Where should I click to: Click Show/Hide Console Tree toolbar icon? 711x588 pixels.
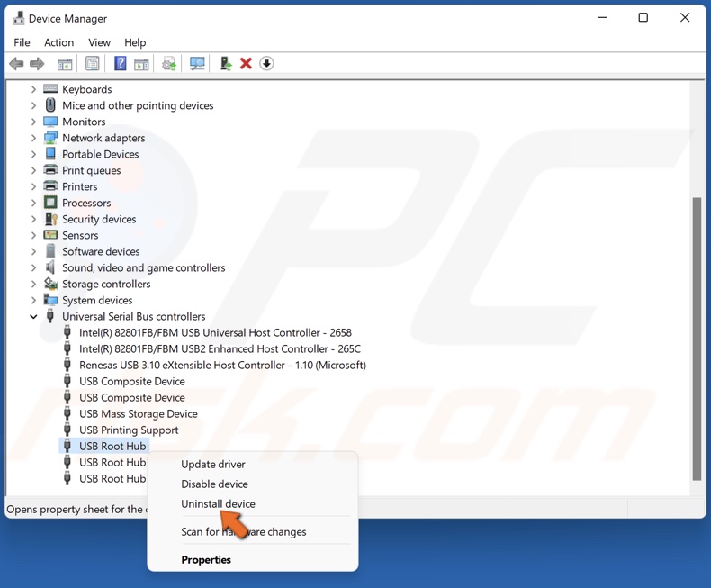(x=65, y=64)
